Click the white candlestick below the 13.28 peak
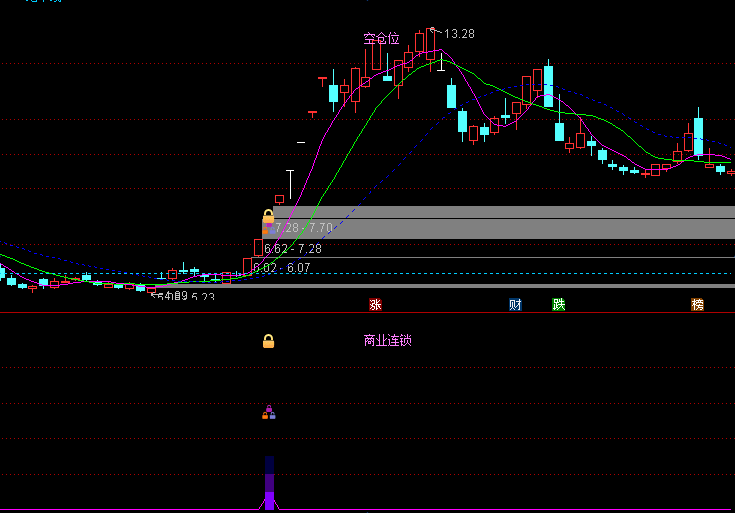 tap(441, 62)
